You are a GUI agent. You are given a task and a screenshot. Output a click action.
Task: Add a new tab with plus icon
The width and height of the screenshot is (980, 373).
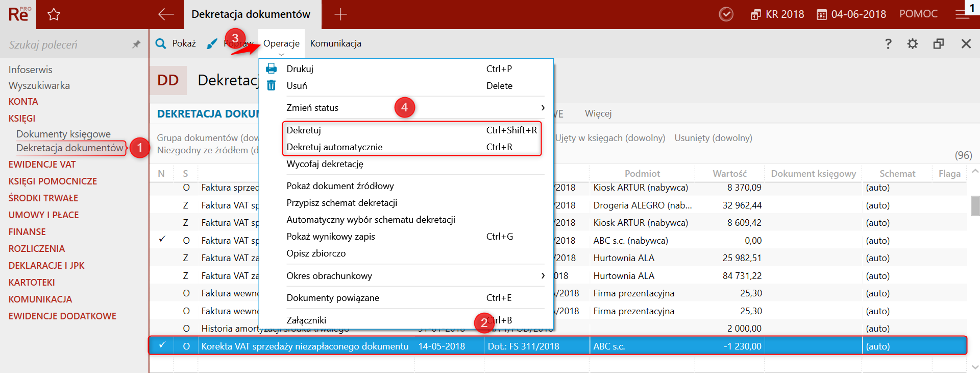click(340, 14)
